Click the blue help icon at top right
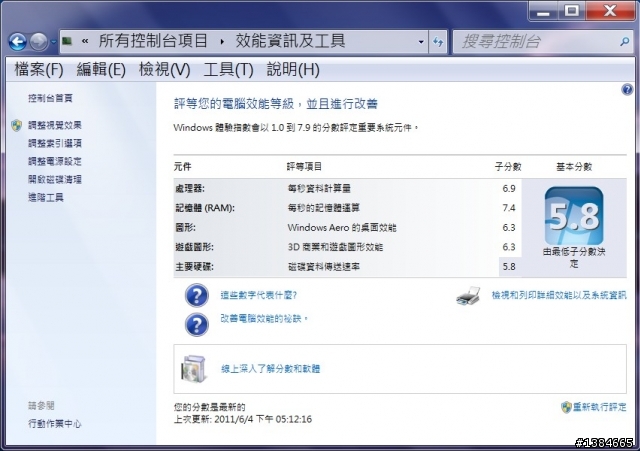Viewport: 640px width, 451px height. click(x=627, y=89)
